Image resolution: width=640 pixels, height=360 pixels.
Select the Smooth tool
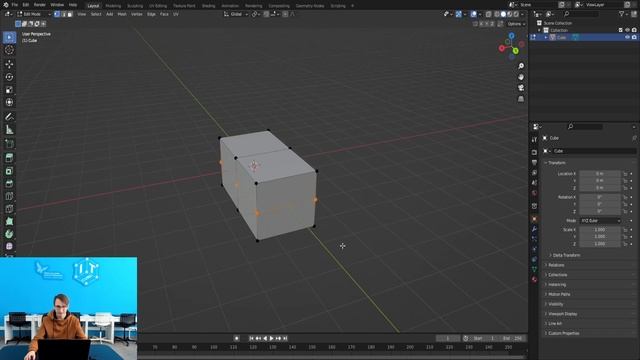point(9,247)
